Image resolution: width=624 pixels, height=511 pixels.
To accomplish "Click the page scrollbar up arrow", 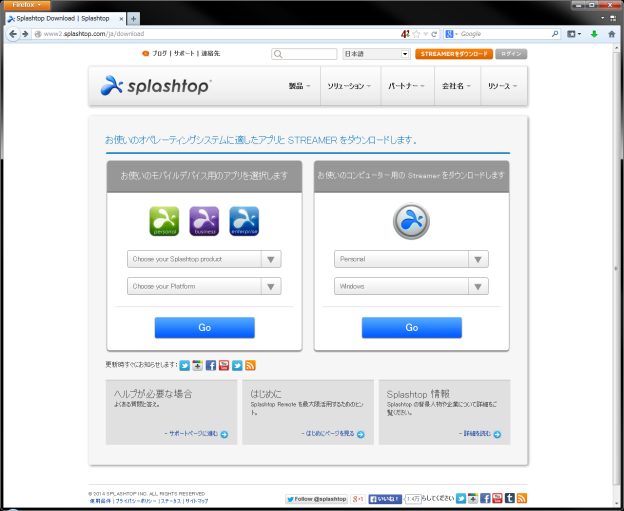I will click(616, 46).
